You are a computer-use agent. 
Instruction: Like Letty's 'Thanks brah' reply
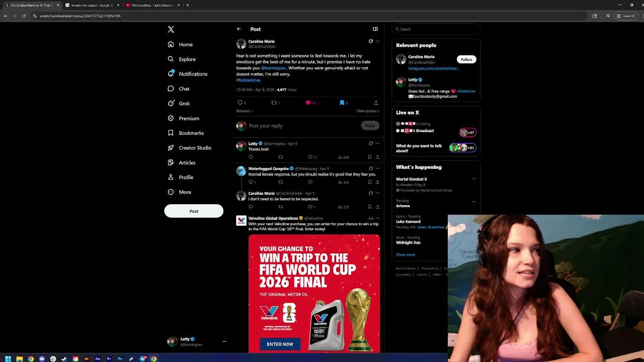click(310, 157)
